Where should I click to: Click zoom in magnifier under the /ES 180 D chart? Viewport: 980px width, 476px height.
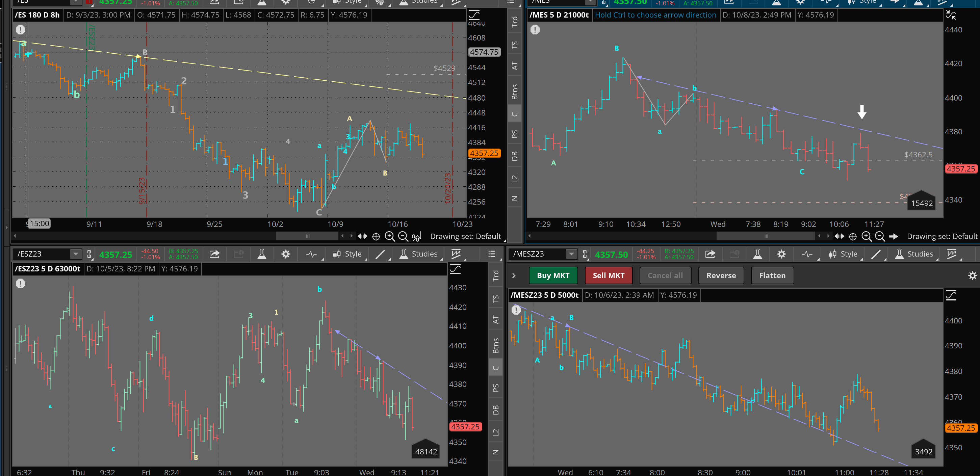[x=390, y=236]
